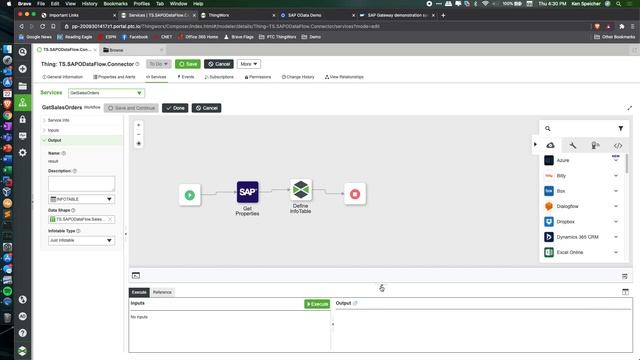The image size is (640, 360).
Task: Click Cancel button next to Done
Action: click(x=207, y=108)
